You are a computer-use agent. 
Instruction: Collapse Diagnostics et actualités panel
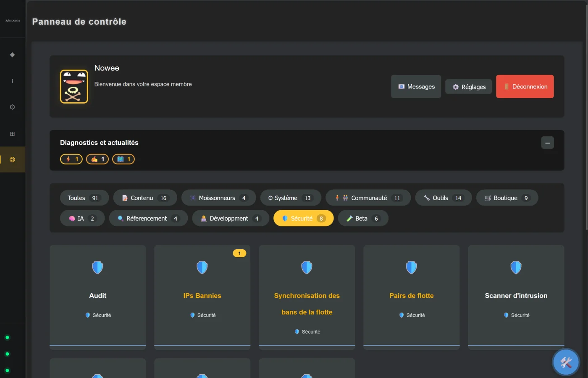(x=547, y=143)
